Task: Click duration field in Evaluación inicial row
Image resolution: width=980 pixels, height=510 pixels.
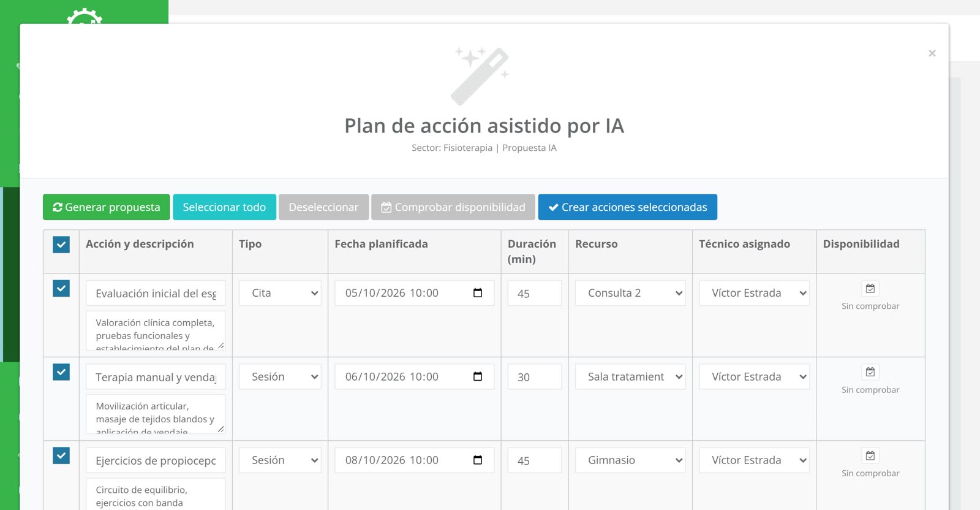Action: click(x=535, y=293)
